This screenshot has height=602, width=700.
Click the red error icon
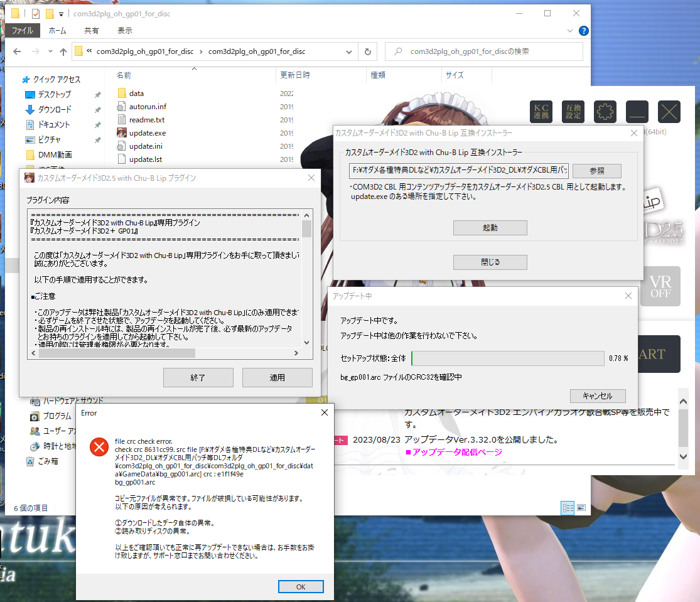99,447
